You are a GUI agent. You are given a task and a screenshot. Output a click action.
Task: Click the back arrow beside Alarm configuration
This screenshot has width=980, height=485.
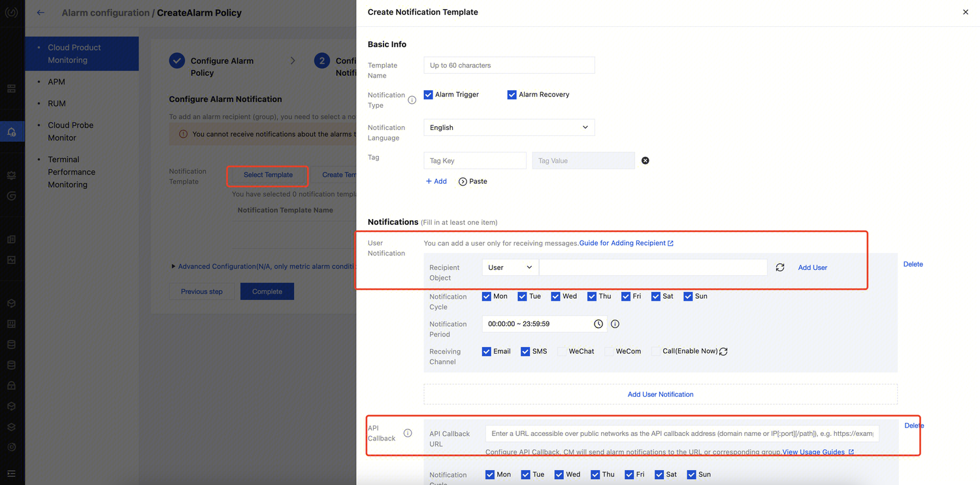click(x=41, y=12)
